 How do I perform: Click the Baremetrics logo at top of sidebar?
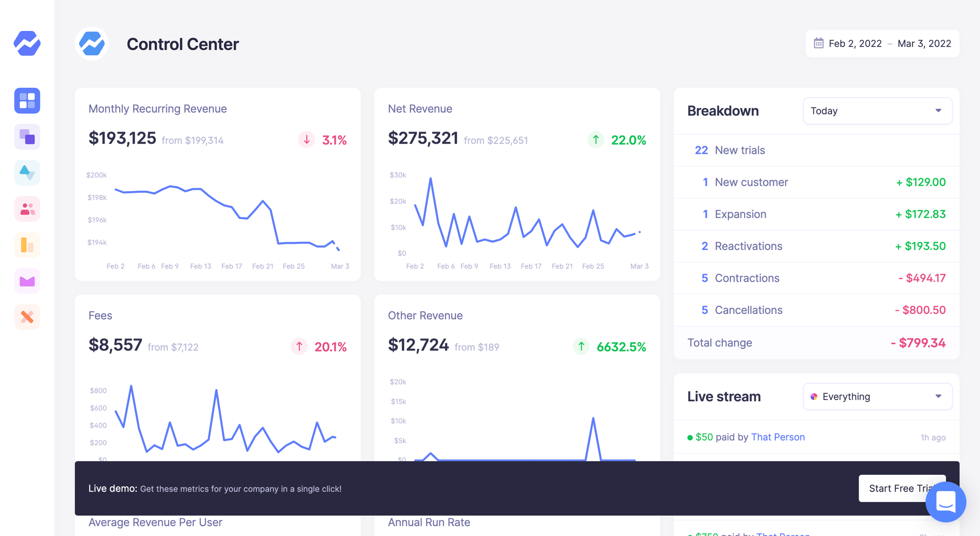(x=27, y=43)
